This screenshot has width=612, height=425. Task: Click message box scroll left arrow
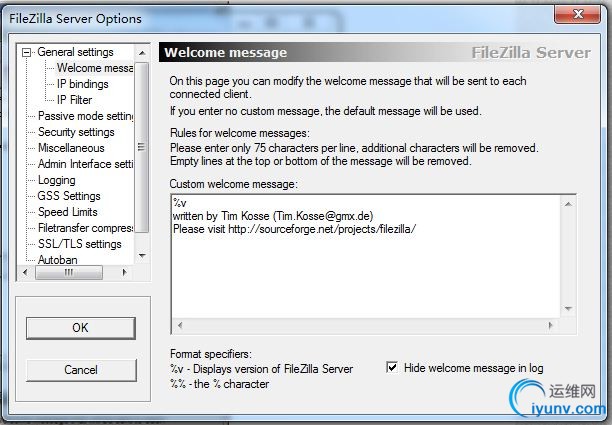(x=180, y=325)
